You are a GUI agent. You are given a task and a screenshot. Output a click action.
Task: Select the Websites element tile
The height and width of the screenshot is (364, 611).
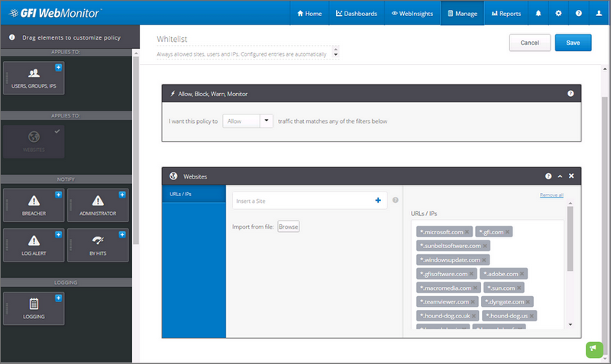[34, 141]
